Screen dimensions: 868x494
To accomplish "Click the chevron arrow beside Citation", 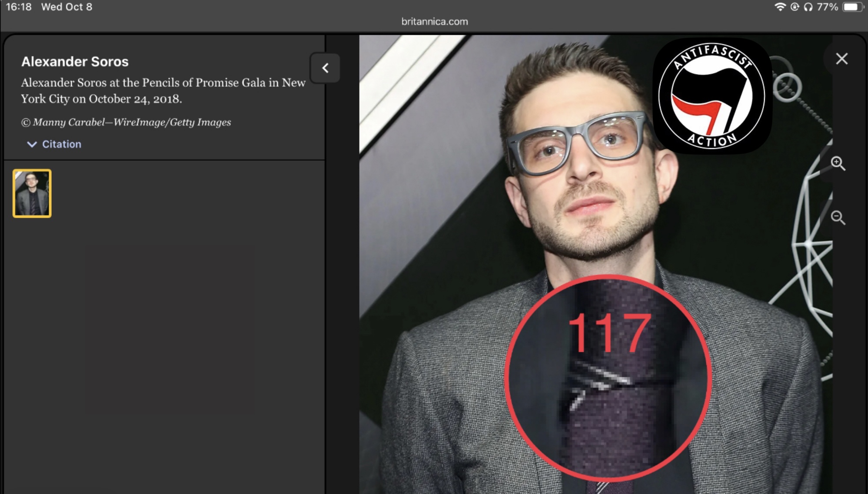I will coord(32,144).
